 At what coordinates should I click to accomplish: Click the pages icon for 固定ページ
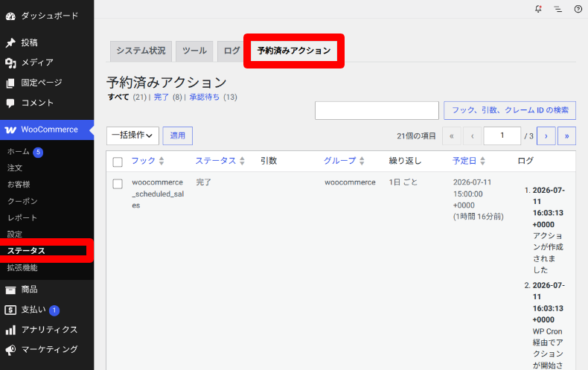[10, 83]
